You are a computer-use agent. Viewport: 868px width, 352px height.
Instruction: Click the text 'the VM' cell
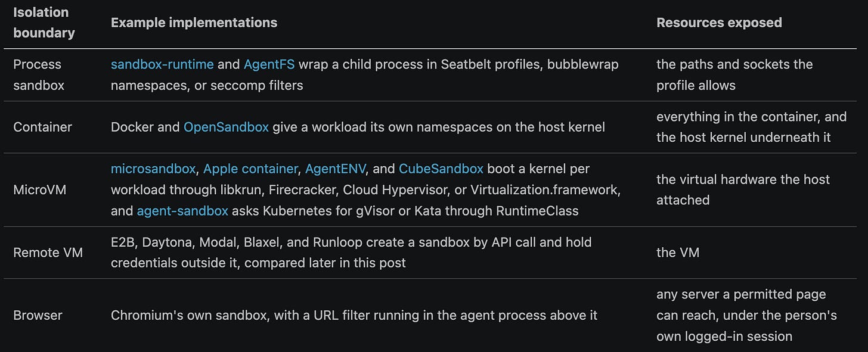click(678, 253)
